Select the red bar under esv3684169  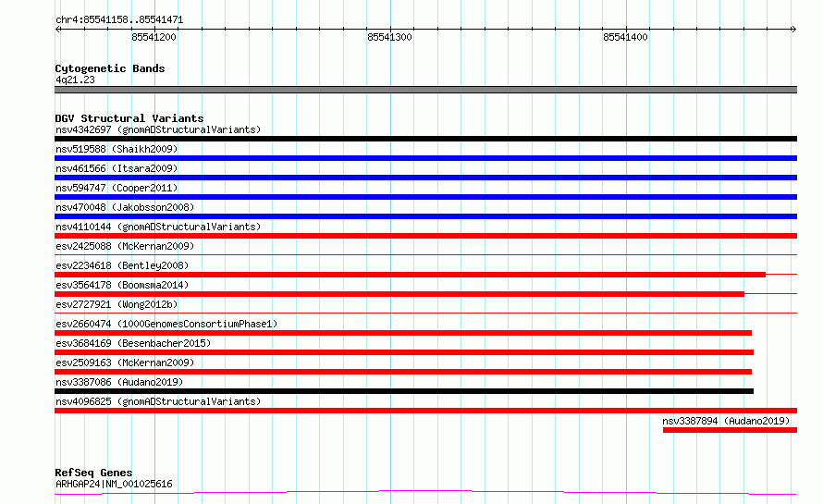[x=404, y=352]
